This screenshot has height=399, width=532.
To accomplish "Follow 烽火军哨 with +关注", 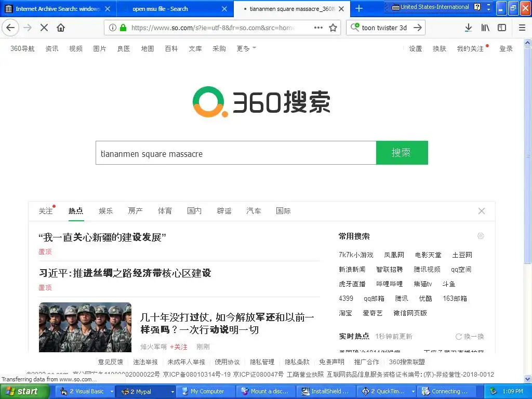I will point(179,347).
